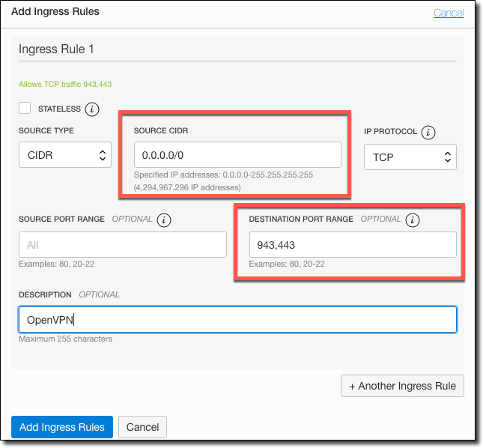
Task: Click the Source Port Range input field
Action: tap(122, 245)
